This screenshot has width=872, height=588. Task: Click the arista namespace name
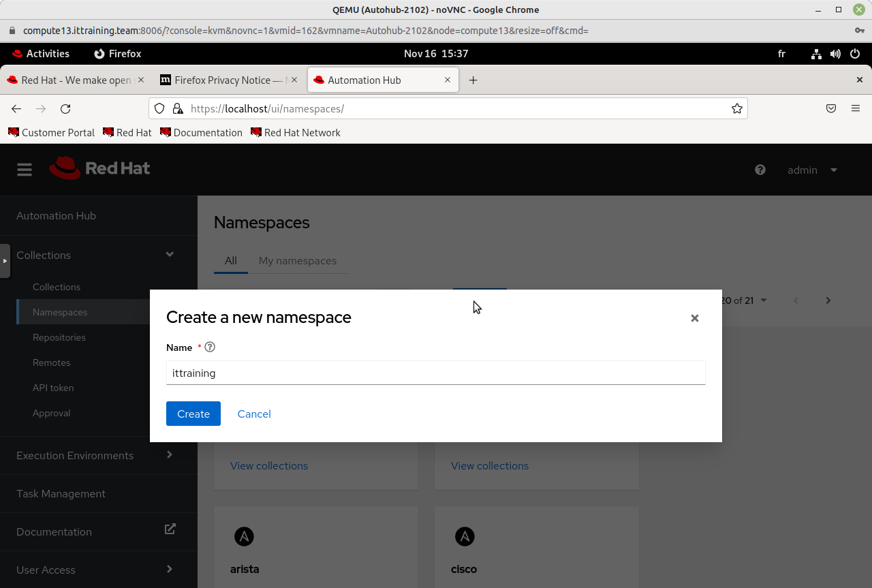[x=245, y=569]
